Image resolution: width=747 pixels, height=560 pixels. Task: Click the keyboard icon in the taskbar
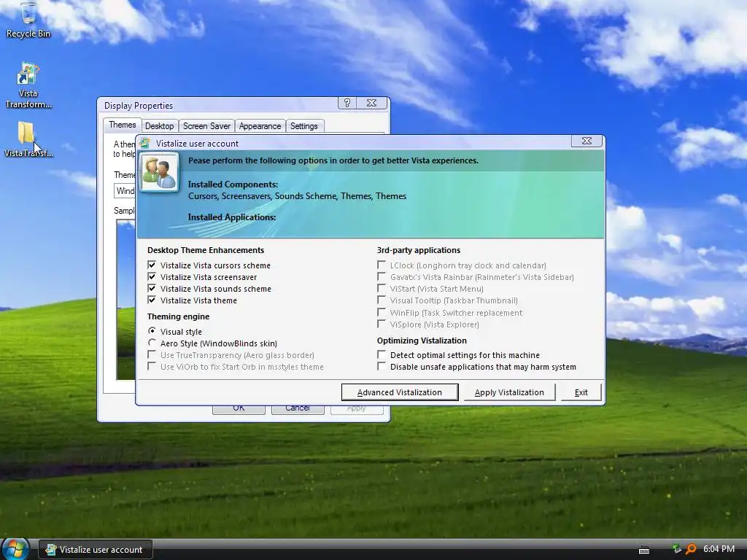click(643, 550)
